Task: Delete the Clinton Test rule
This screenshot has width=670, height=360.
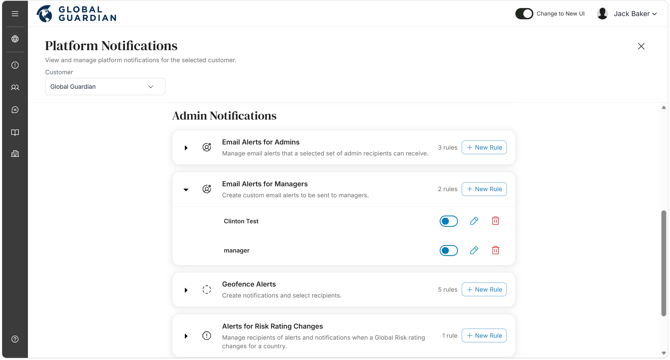Action: click(495, 221)
